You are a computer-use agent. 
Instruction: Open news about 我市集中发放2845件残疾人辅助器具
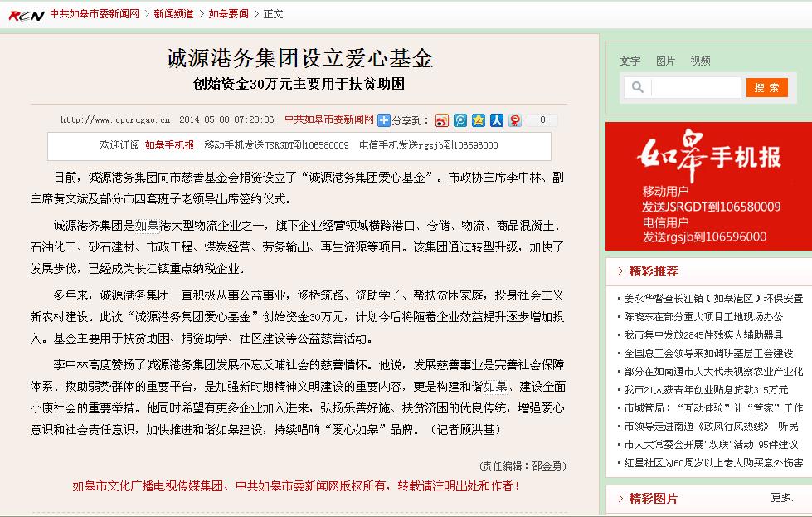pyautogui.click(x=703, y=334)
